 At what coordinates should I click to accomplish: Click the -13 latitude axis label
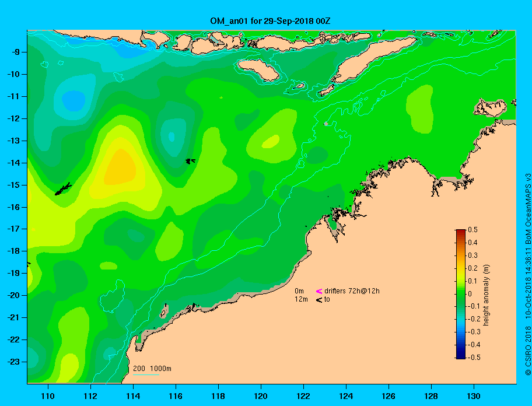click(x=14, y=141)
